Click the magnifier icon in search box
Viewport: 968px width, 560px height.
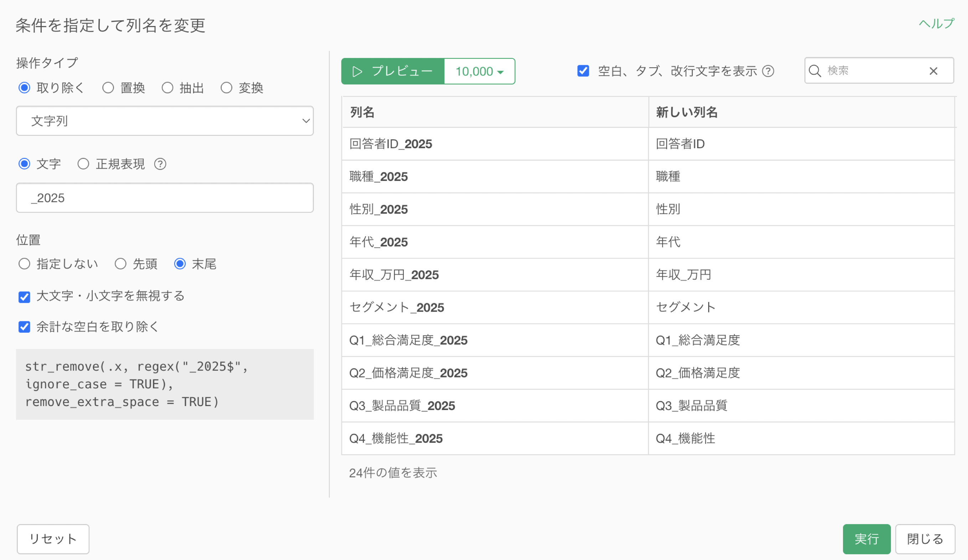coord(815,71)
